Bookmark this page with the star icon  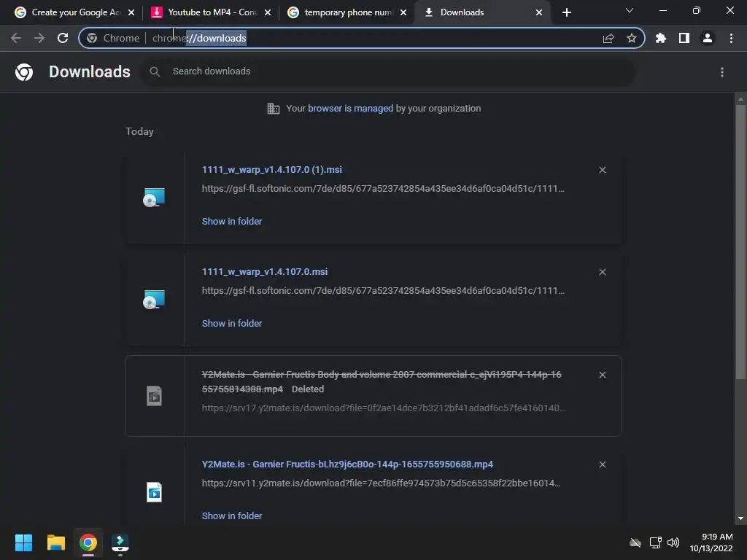631,38
